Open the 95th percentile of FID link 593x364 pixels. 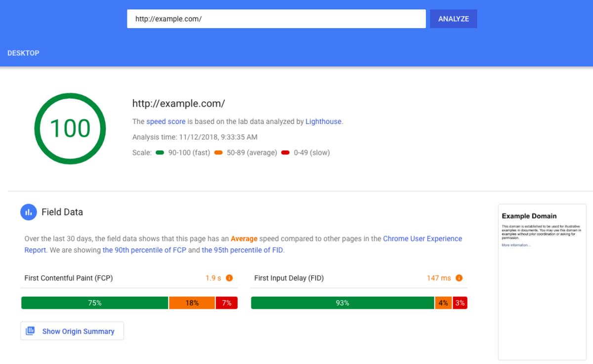pyautogui.click(x=242, y=250)
